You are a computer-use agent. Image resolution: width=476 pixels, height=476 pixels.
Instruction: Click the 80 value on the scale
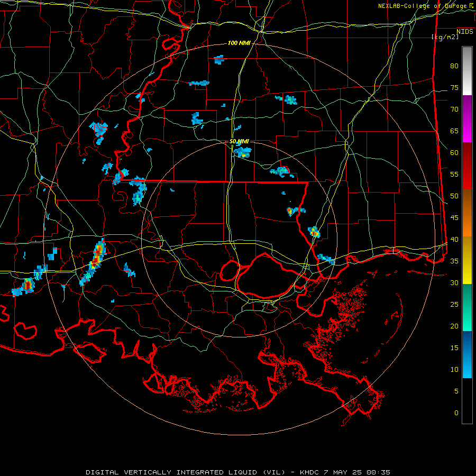point(454,66)
